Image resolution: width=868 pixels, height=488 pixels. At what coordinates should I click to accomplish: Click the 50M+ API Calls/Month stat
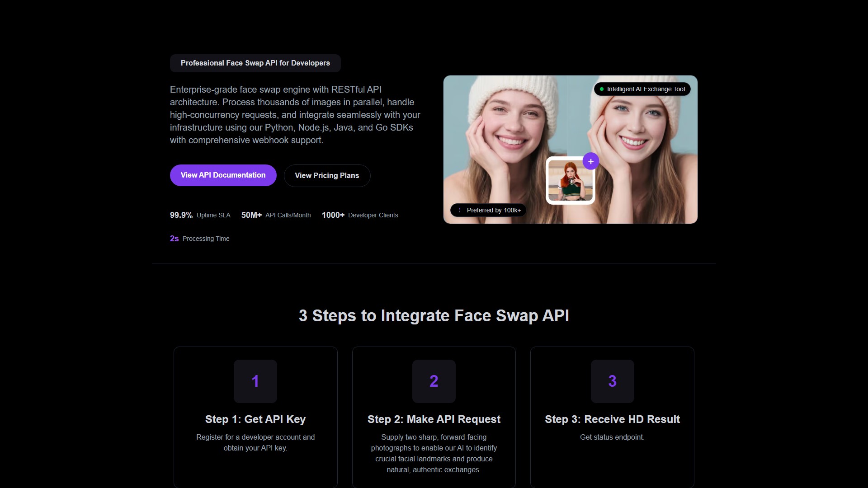(x=276, y=215)
